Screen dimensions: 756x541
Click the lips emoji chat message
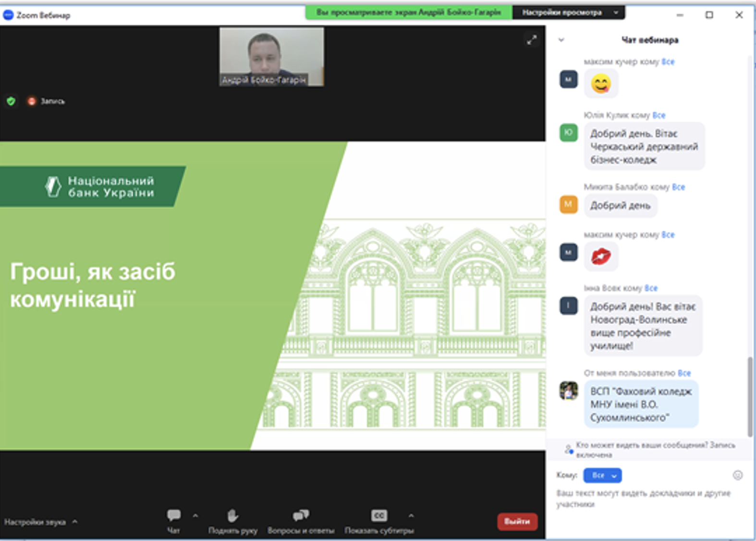(x=601, y=257)
